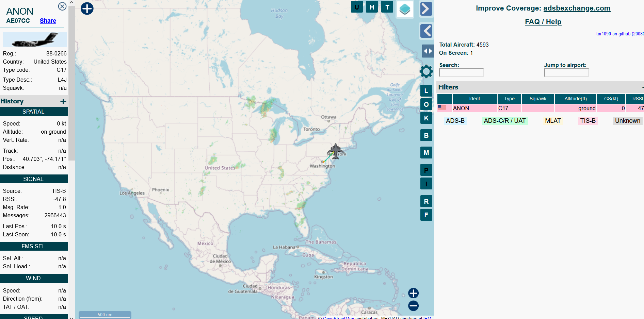The width and height of the screenshot is (644, 319).
Task: Click the registration value 88-0266
Action: point(57,53)
